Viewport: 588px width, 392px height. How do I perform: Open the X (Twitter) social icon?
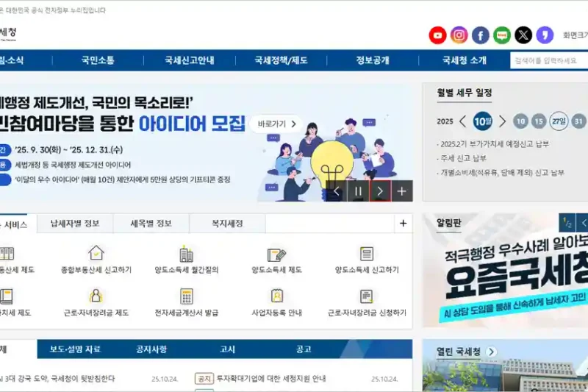click(x=523, y=35)
